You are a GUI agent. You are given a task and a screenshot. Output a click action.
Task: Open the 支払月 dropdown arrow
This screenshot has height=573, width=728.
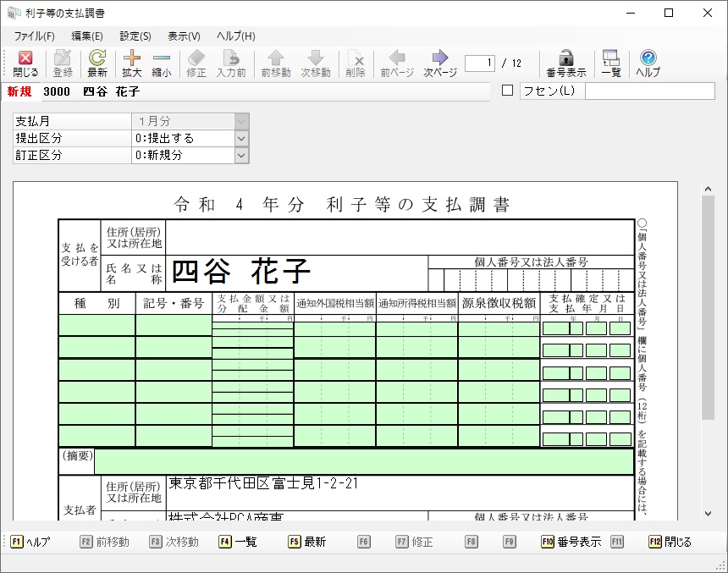click(241, 121)
